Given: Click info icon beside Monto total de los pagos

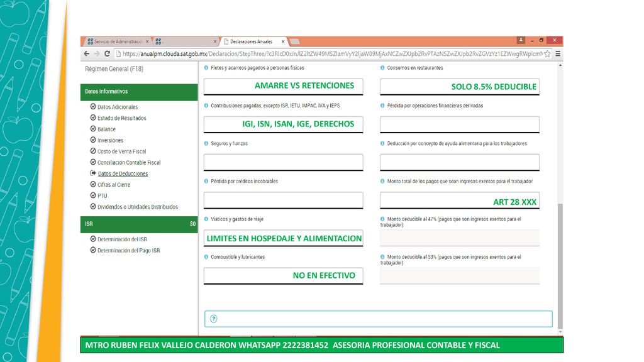Looking at the screenshot, I should point(382,181).
